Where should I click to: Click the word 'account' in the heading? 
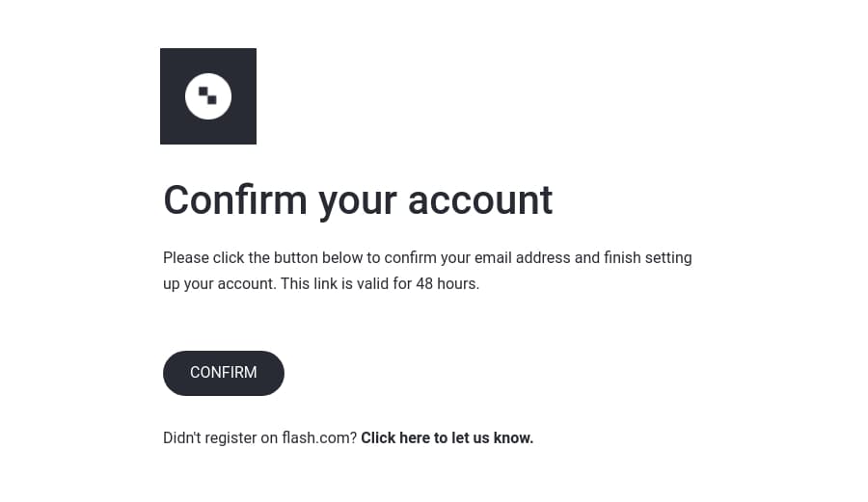[x=480, y=200]
